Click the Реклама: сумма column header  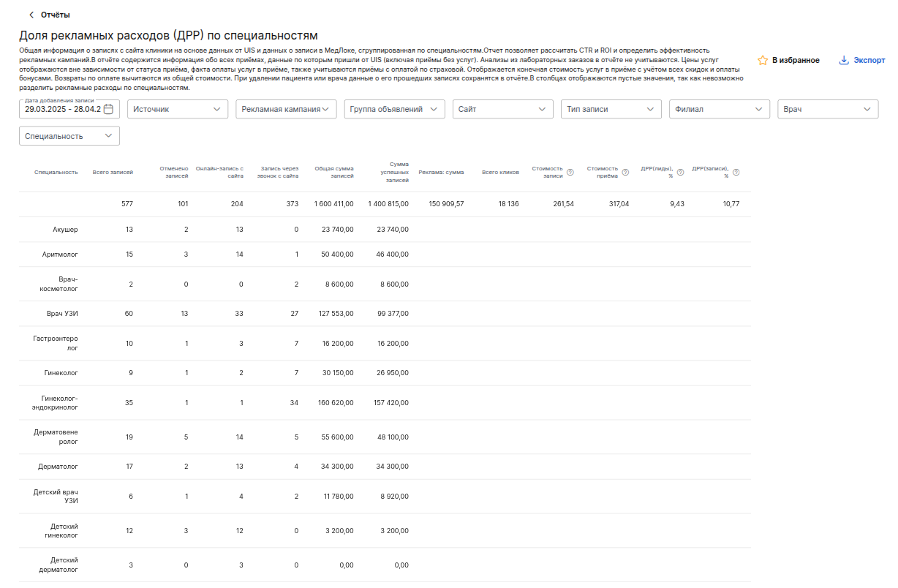441,173
